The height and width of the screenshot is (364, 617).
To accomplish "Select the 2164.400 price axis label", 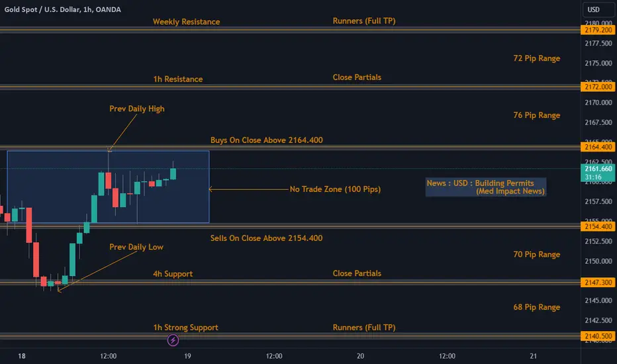I will pyautogui.click(x=598, y=147).
